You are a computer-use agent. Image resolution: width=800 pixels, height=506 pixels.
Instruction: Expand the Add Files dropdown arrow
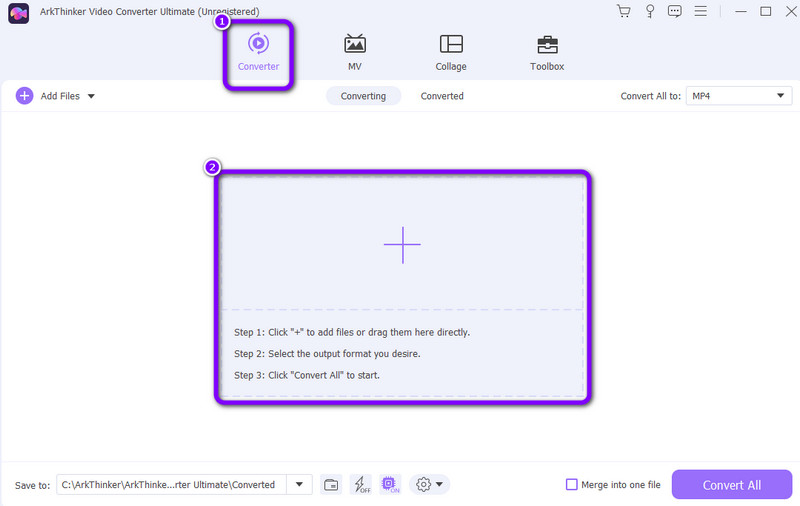click(91, 96)
